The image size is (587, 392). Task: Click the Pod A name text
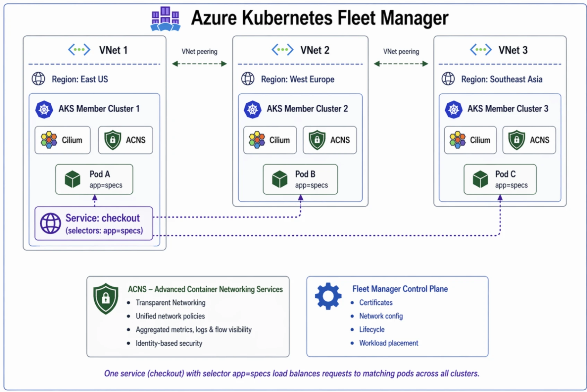click(100, 174)
